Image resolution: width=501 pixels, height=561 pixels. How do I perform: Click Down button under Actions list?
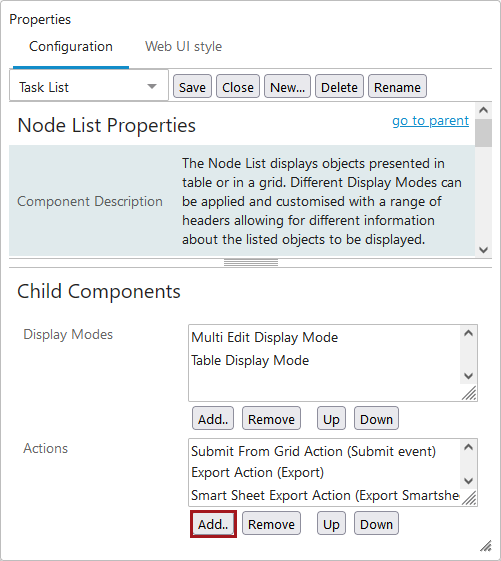coord(376,523)
